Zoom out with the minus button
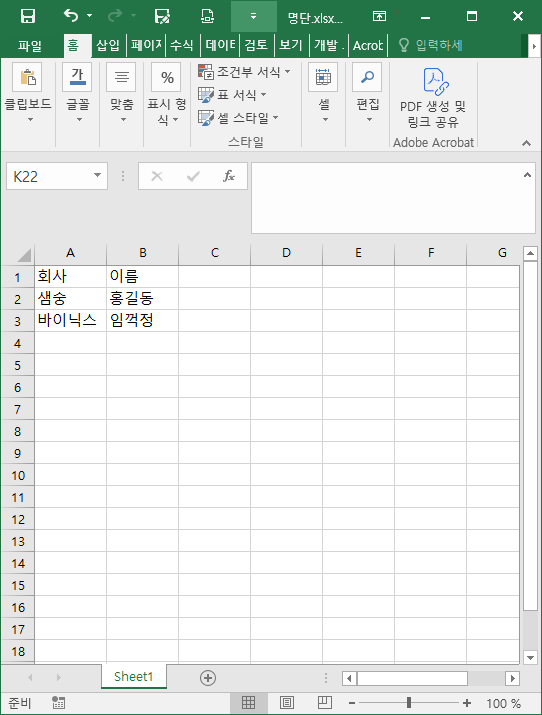Image resolution: width=542 pixels, height=715 pixels. click(x=352, y=704)
